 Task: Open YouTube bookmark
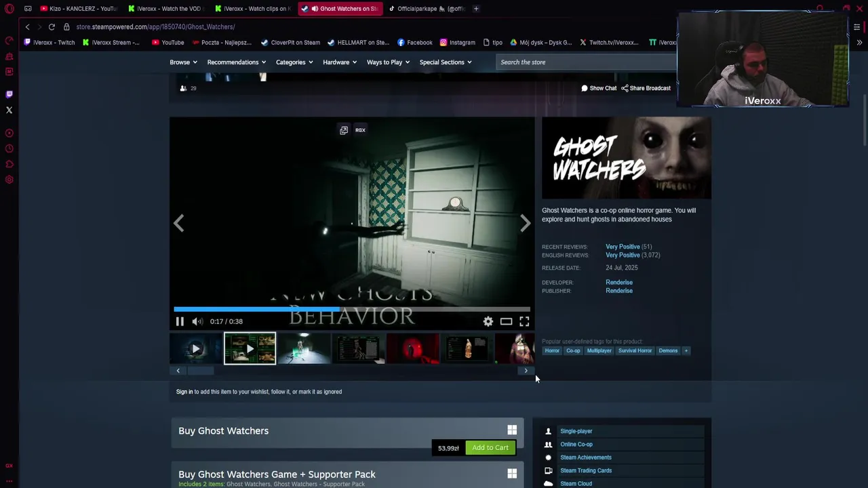click(167, 42)
